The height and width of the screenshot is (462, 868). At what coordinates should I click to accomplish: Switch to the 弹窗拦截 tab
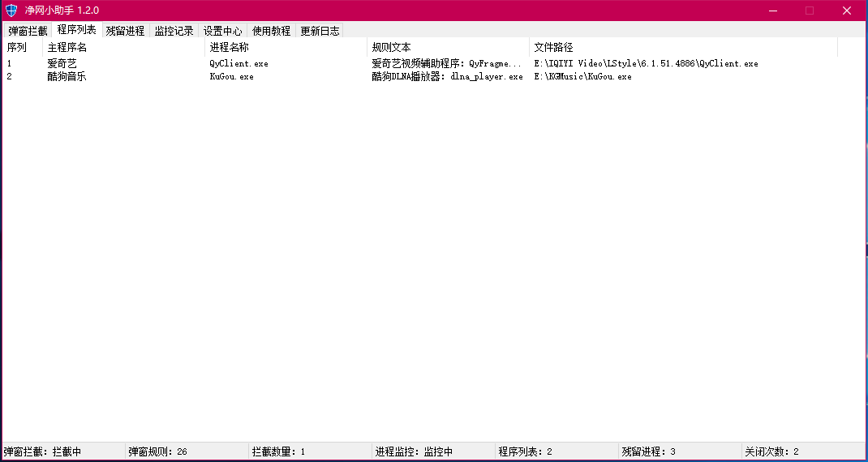[28, 31]
